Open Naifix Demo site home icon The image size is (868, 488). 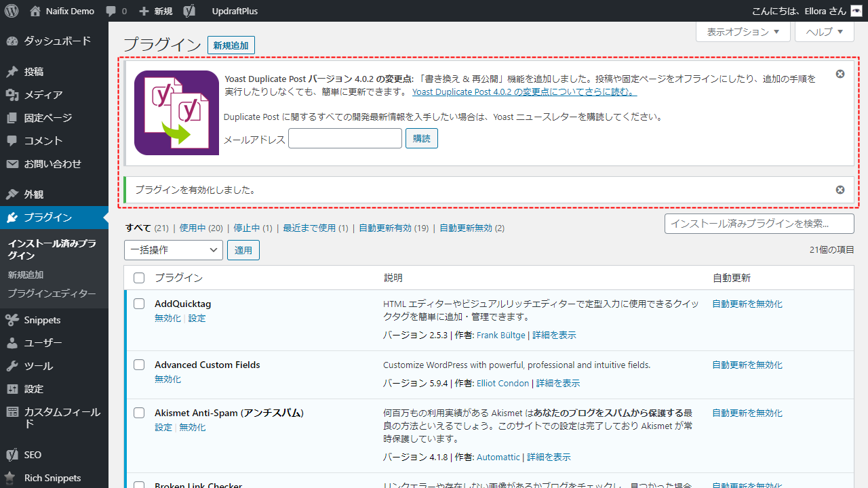[x=35, y=11]
